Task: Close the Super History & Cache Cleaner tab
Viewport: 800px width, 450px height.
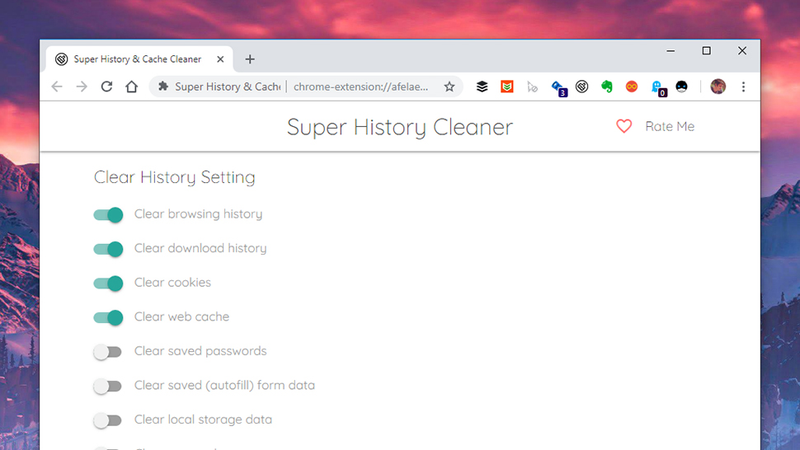Action: point(220,59)
